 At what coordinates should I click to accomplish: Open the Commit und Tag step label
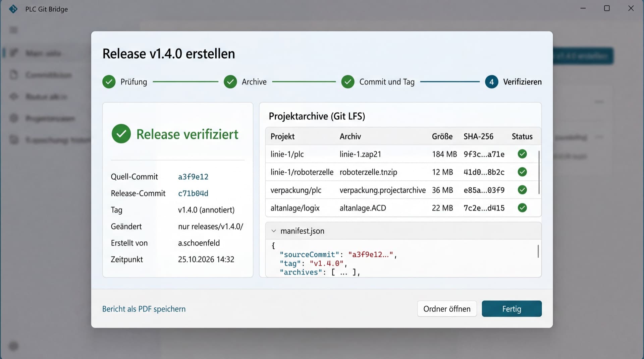[x=387, y=82]
